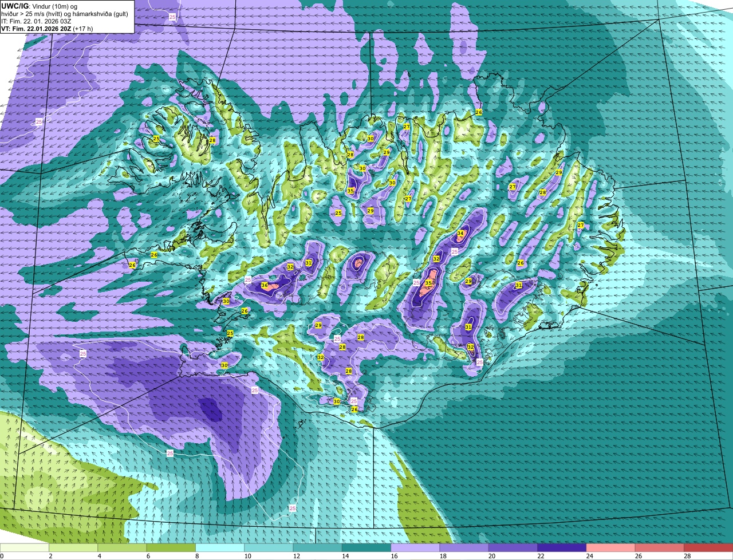Viewport: 733px width, 560px height.
Task: Click the legend scale label 0
Action: [x=2, y=556]
